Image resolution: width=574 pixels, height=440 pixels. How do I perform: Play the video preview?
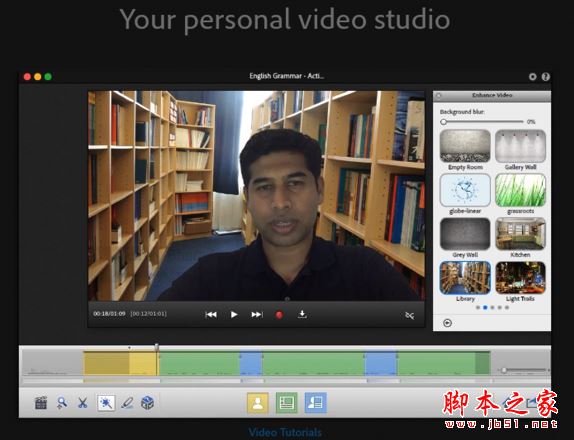point(234,314)
